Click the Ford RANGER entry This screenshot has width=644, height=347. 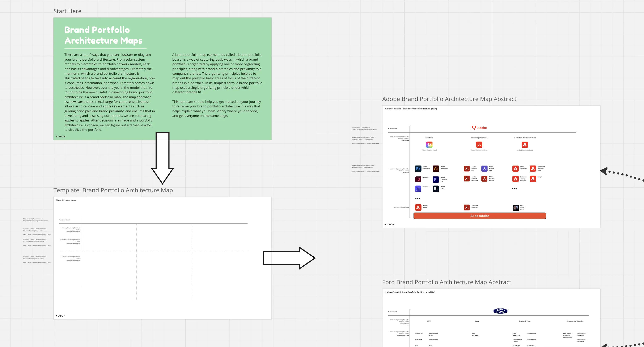tap(531, 333)
